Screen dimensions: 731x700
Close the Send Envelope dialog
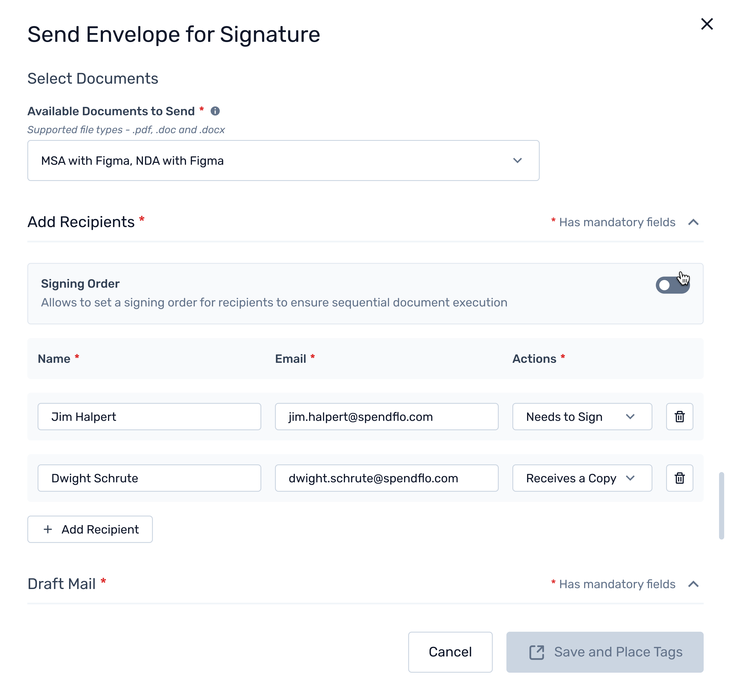(707, 24)
